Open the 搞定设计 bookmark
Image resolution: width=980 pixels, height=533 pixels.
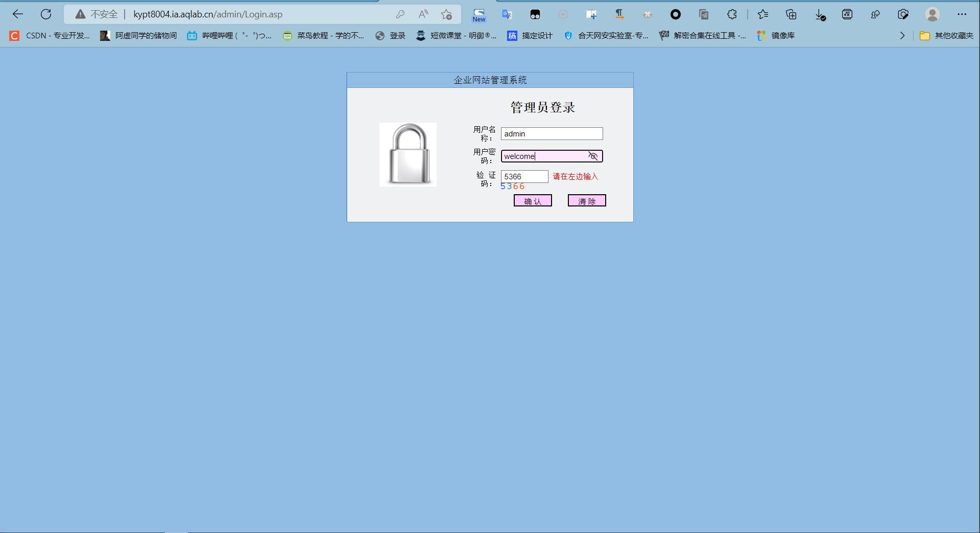[x=530, y=35]
